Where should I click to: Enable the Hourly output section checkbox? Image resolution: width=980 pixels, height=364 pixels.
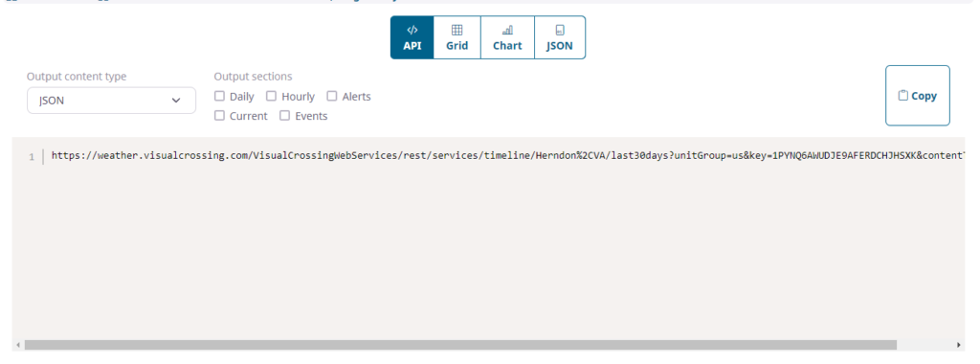tap(271, 97)
